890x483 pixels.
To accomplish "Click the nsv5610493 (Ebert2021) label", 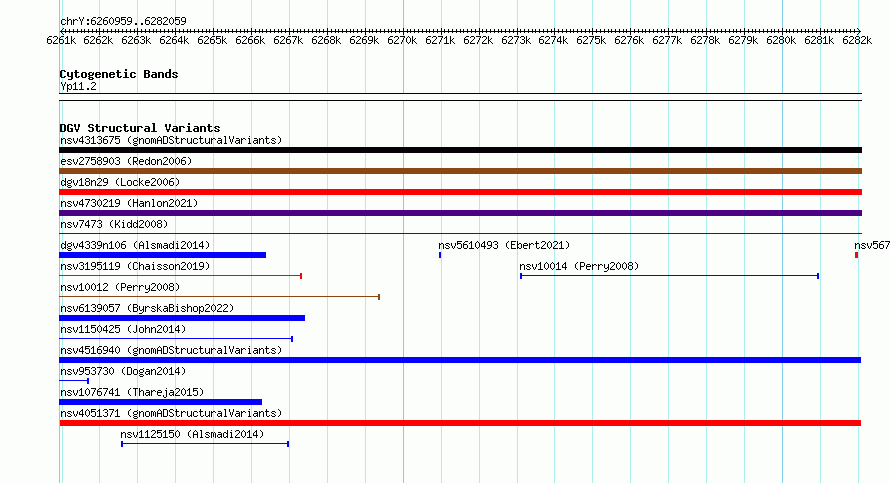I will tap(504, 245).
